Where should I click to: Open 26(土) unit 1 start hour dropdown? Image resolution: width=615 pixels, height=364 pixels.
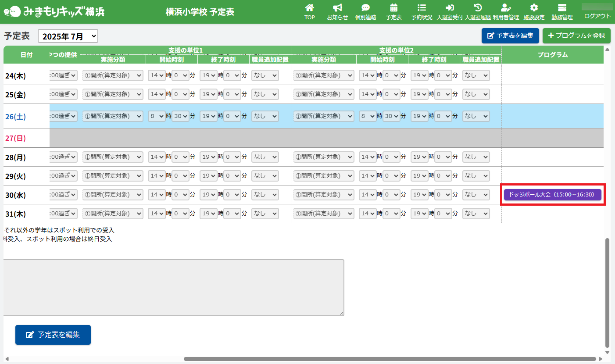tap(156, 116)
